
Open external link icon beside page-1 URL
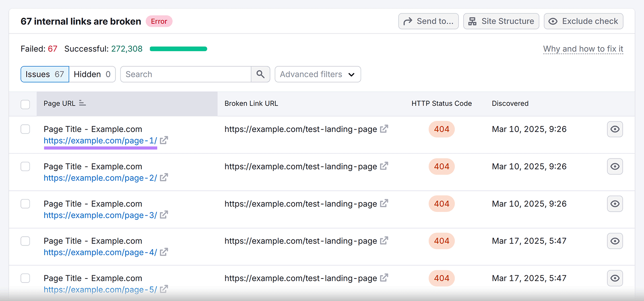(164, 140)
